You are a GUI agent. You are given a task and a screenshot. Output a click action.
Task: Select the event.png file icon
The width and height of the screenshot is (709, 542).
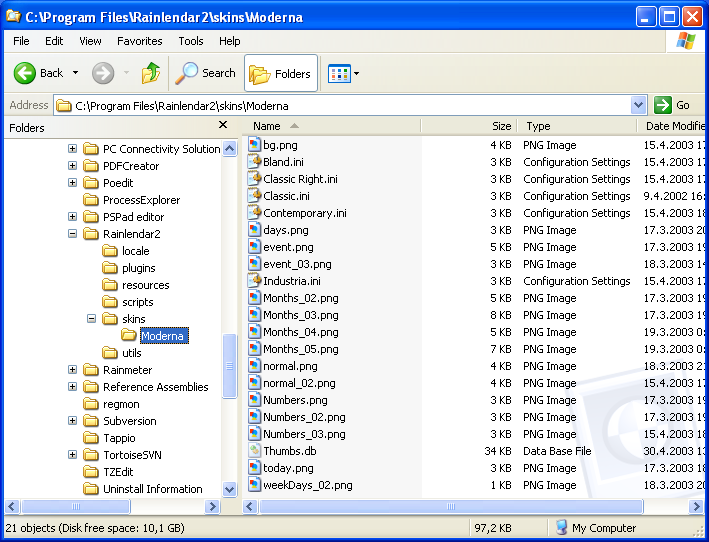(x=255, y=247)
